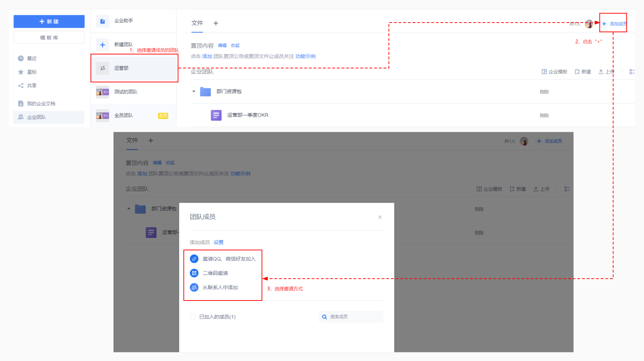Open purple document icon in dimmed panel

click(x=151, y=232)
